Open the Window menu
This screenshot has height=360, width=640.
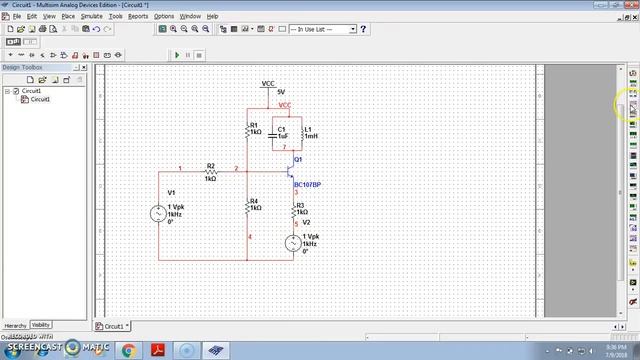190,16
